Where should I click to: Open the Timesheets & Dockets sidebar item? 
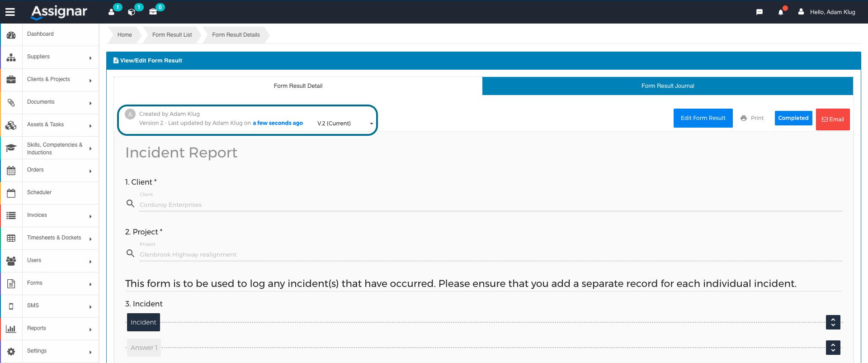(x=50, y=239)
